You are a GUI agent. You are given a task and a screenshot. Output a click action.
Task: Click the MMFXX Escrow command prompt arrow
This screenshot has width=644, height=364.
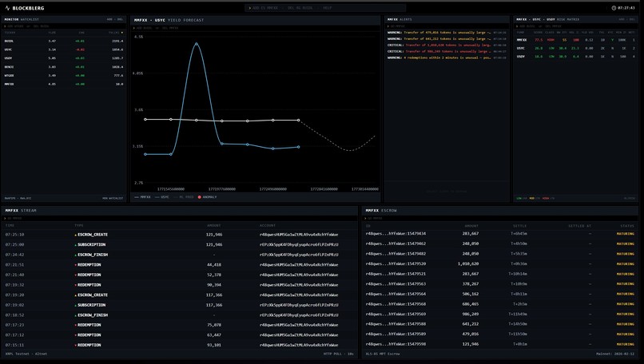365,218
